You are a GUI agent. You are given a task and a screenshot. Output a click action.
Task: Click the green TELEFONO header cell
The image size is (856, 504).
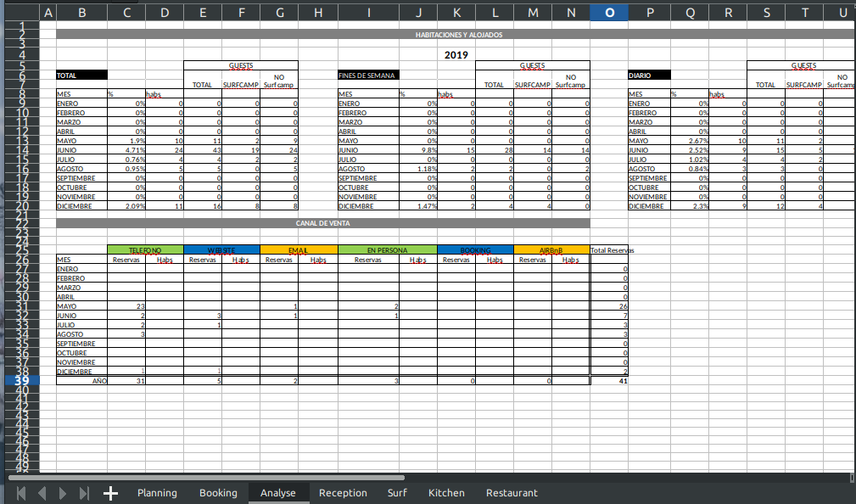click(145, 250)
